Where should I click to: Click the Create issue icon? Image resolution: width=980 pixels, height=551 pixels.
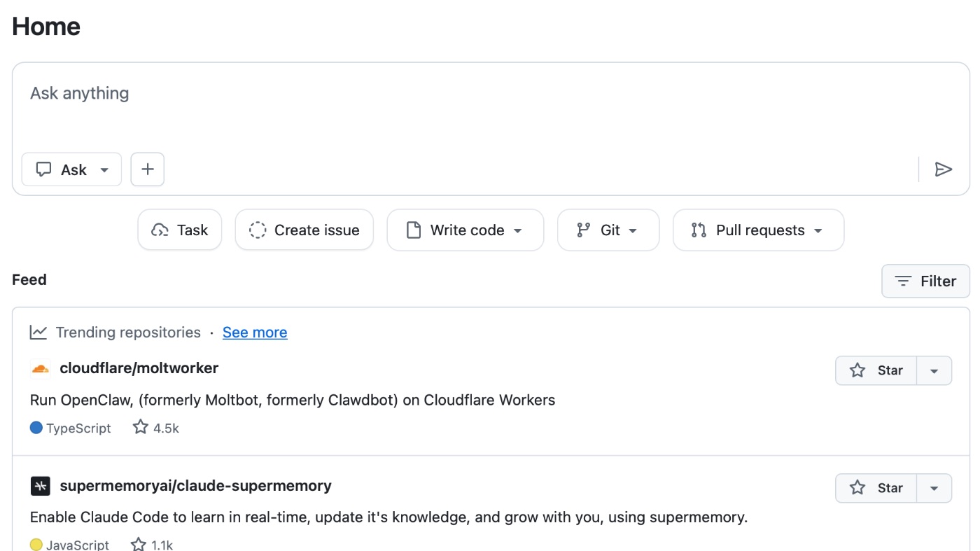257,230
